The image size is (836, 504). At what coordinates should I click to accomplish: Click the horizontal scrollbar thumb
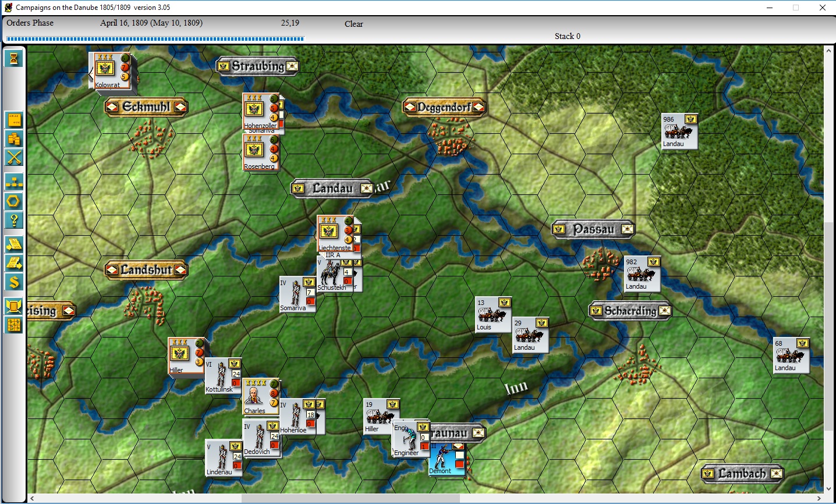pos(350,498)
